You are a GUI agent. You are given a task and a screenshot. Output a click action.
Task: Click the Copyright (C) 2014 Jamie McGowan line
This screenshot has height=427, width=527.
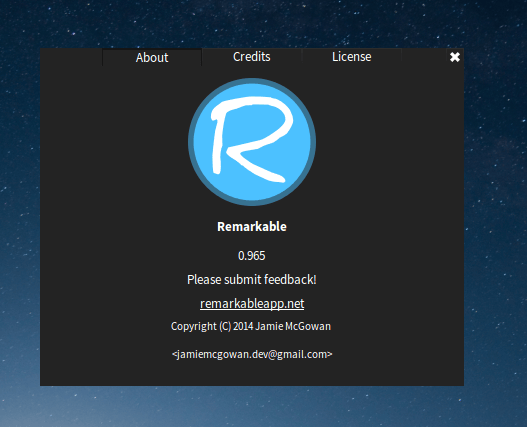point(251,326)
